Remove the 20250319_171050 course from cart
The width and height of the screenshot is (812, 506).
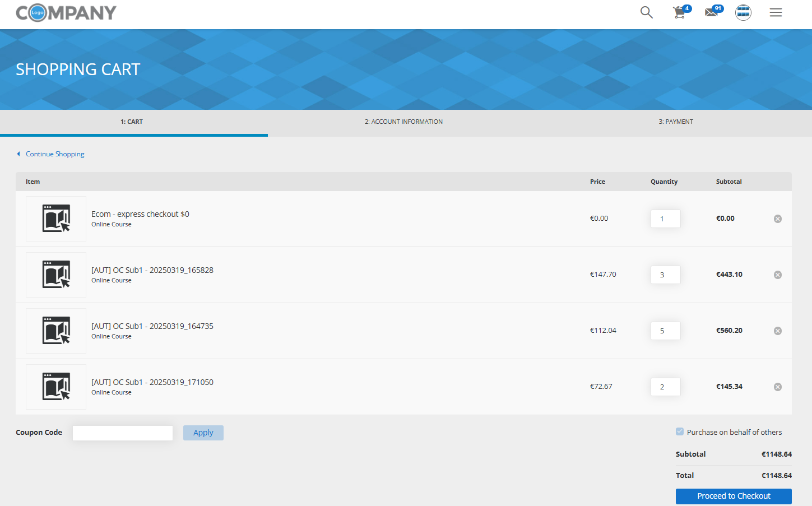click(777, 387)
